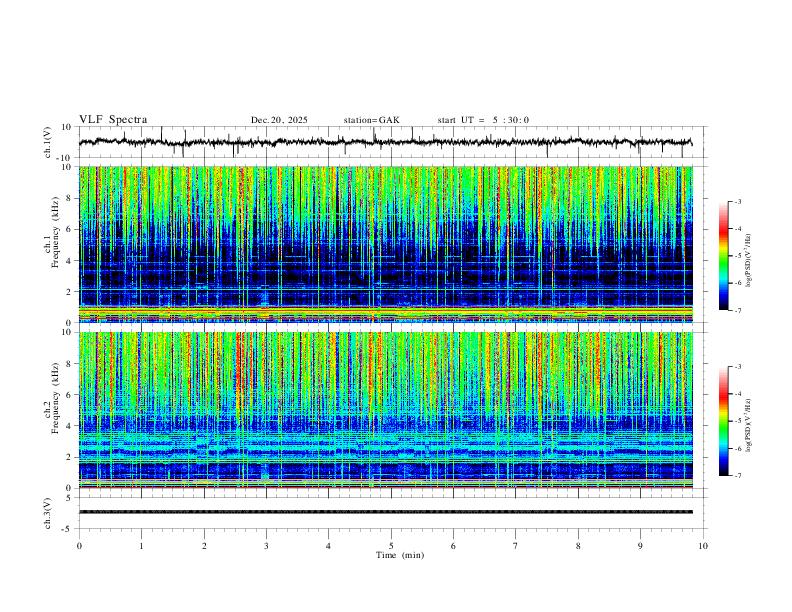This screenshot has height=612, width=792.
Task: Click the "-5" label on ch.1 color bar
Action: [738, 256]
